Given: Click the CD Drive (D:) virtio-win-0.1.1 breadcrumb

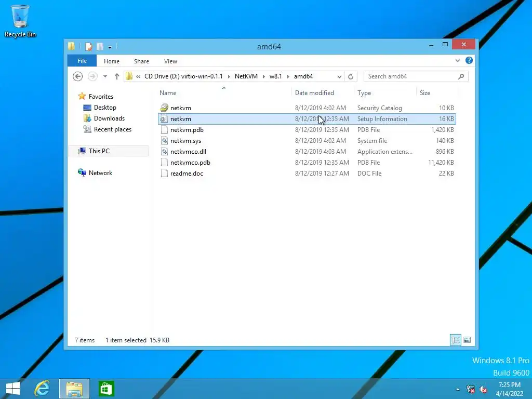Looking at the screenshot, I should coord(183,76).
